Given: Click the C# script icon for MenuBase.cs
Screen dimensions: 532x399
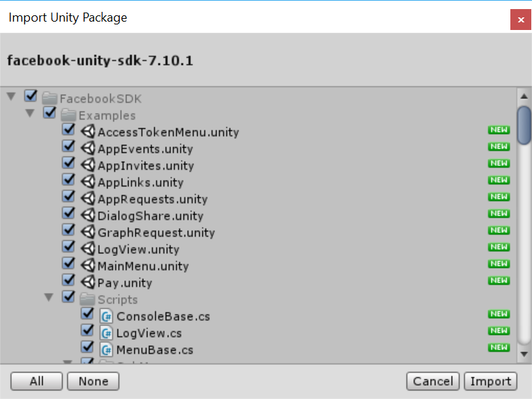Looking at the screenshot, I should click(x=107, y=349).
